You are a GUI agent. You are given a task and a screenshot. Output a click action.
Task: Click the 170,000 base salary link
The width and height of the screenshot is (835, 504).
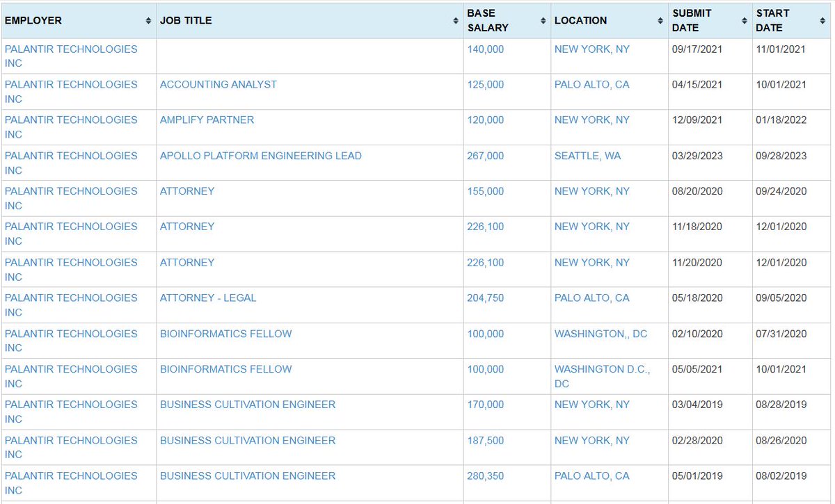pos(486,404)
